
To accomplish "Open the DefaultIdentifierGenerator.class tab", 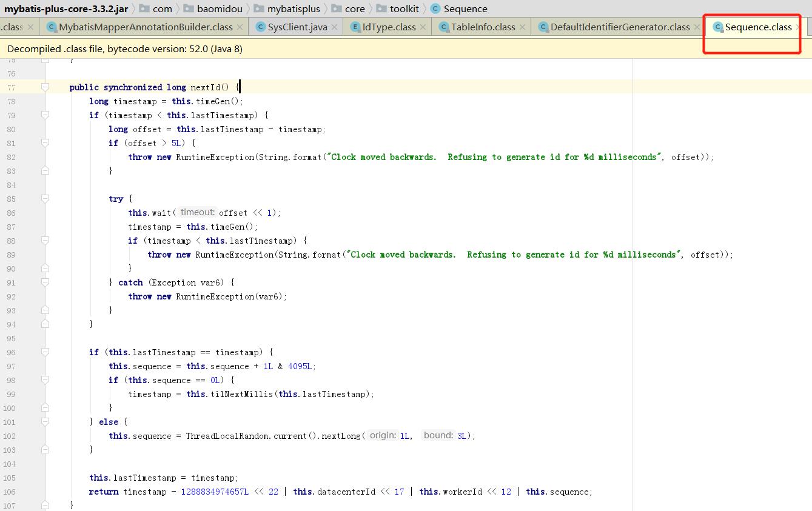I will [619, 27].
